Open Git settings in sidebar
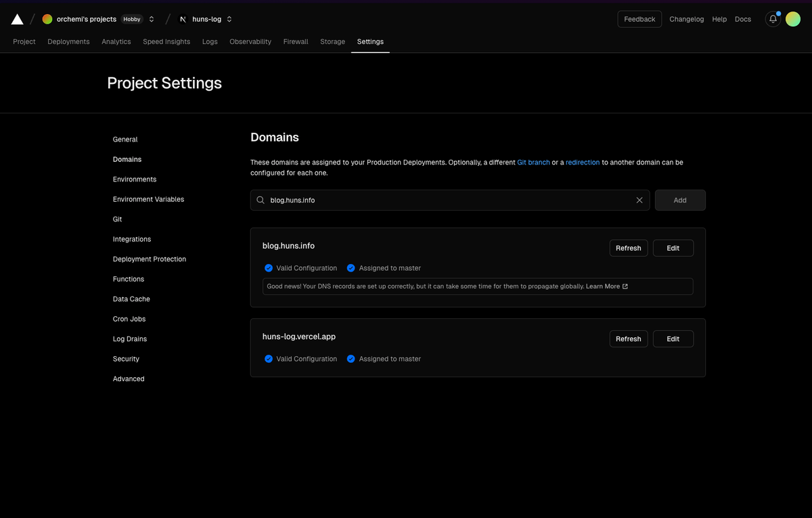 (x=118, y=219)
